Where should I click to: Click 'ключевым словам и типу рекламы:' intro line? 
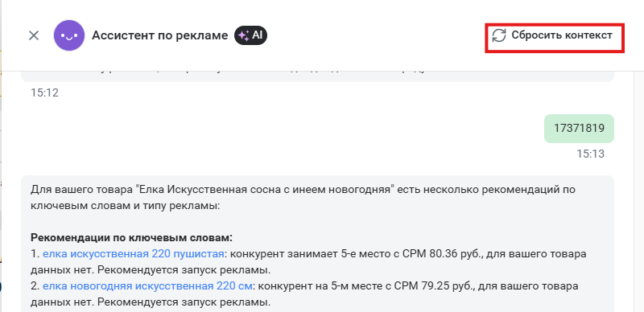pos(126,206)
